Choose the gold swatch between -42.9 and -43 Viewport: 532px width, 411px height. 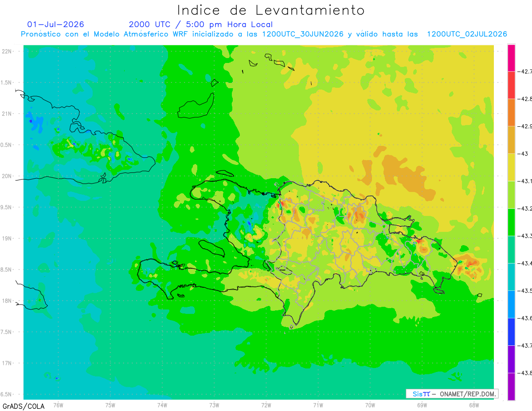(511, 140)
